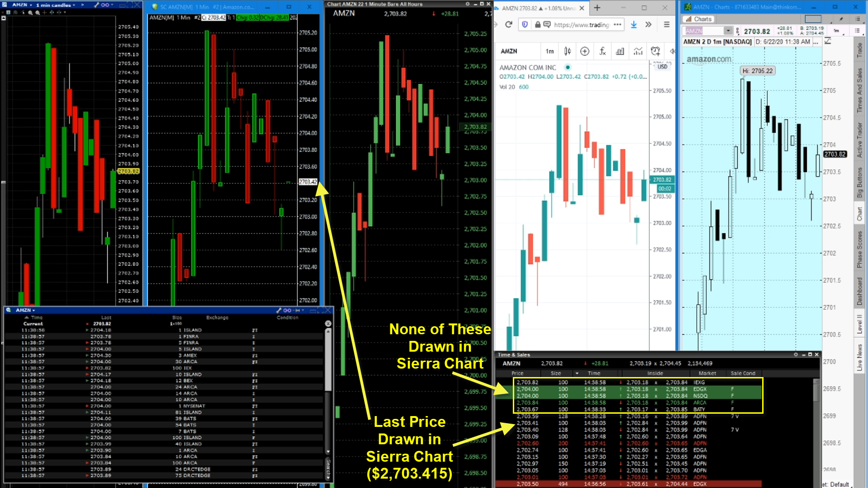Click the 2703.82 price tag on thinkorswim axis
This screenshot has width=868, height=488.
pos(835,154)
